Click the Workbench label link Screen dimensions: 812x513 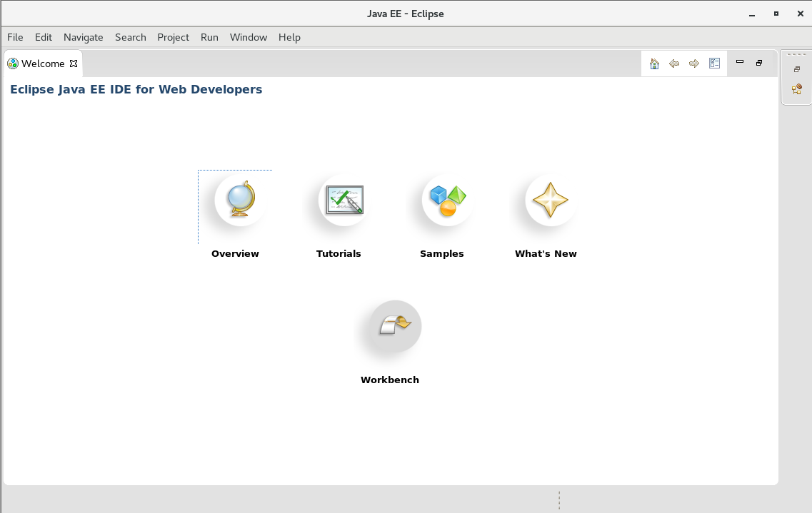tap(390, 380)
